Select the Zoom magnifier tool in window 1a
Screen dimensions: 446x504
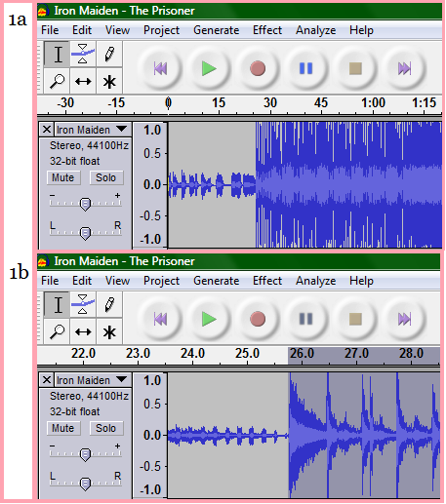click(58, 81)
